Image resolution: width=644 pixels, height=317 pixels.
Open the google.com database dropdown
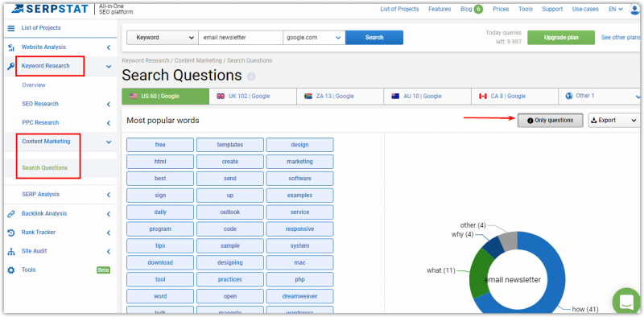click(x=314, y=37)
